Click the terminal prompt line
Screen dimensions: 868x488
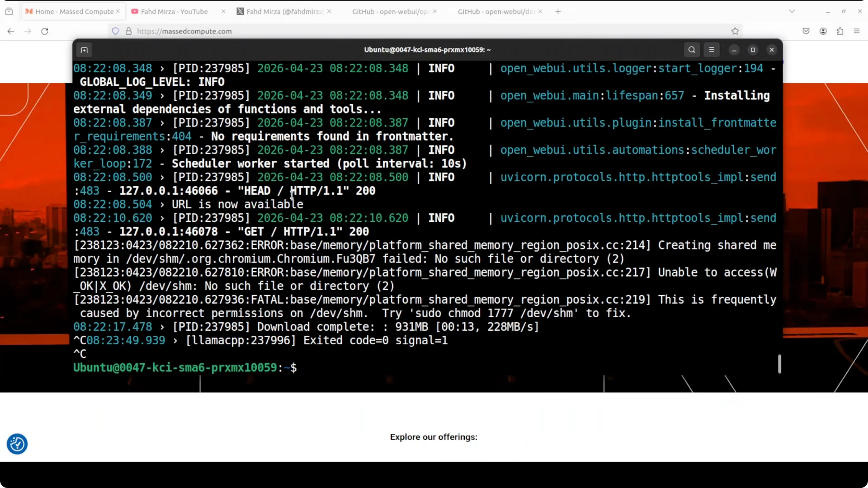click(x=185, y=367)
